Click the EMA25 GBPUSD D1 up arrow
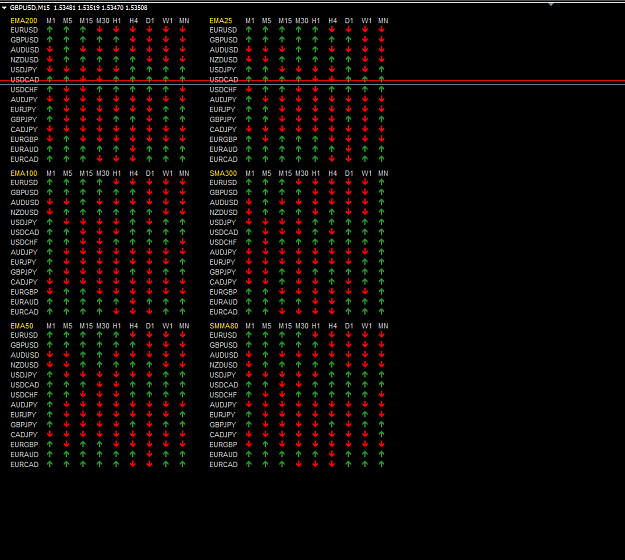The image size is (625, 560). click(348, 39)
